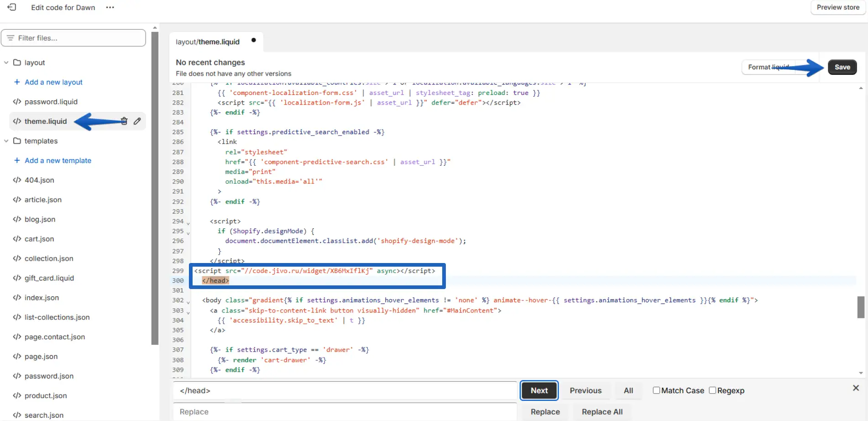Screen dimensions: 868x421
Task: Click the plus icon for Add a new template
Action: (x=17, y=160)
